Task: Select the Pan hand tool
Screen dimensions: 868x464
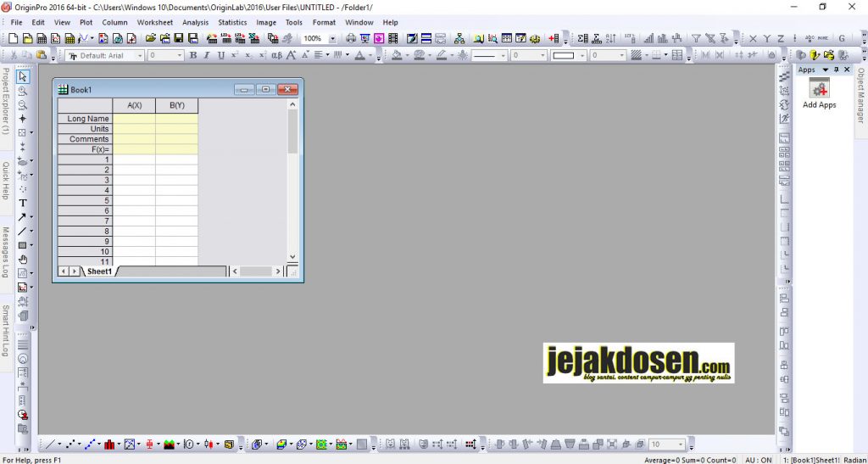Action: [23, 259]
